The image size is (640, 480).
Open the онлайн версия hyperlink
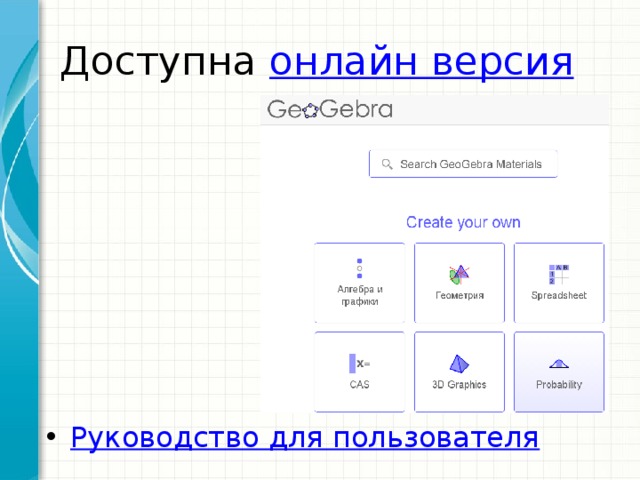[421, 62]
